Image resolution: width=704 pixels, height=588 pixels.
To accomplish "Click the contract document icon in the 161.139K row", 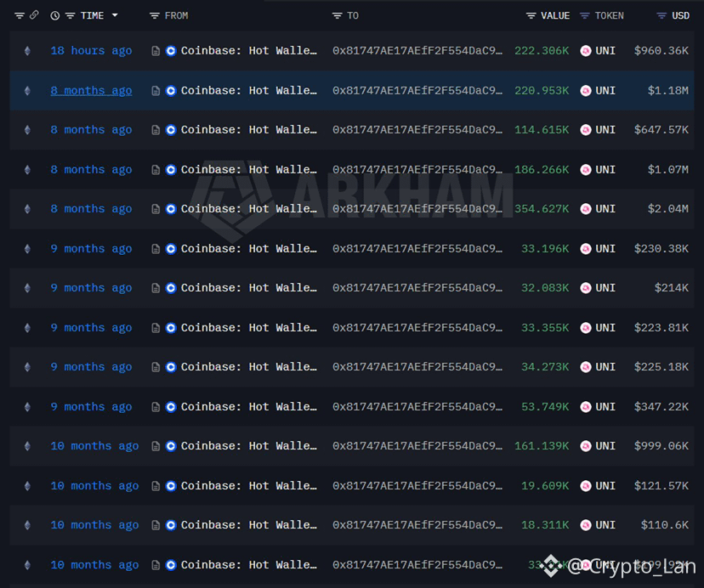I will pos(156,446).
